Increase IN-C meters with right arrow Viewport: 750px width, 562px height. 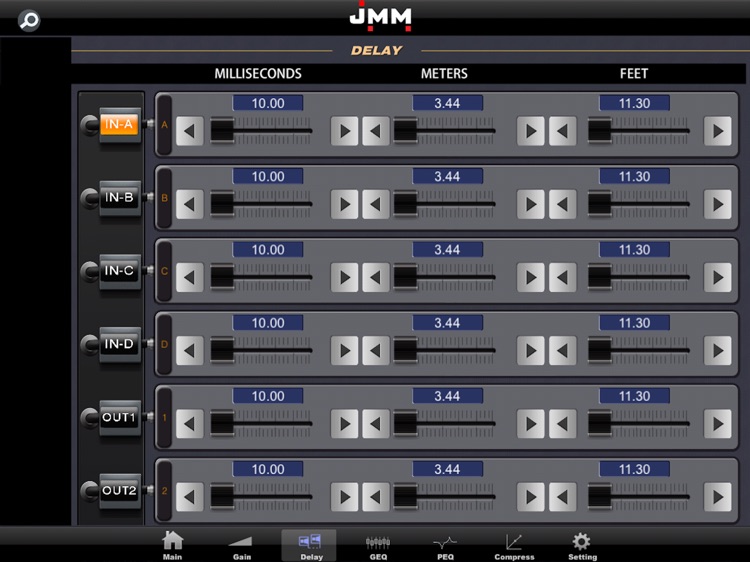click(x=530, y=277)
